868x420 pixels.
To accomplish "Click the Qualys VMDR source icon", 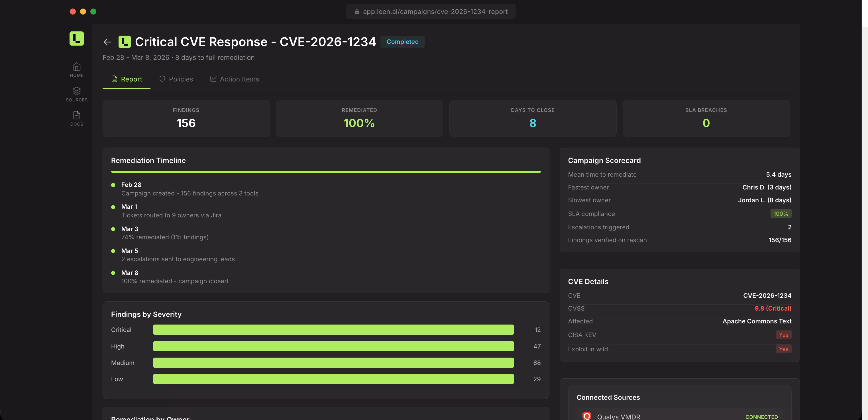I will coord(587,416).
